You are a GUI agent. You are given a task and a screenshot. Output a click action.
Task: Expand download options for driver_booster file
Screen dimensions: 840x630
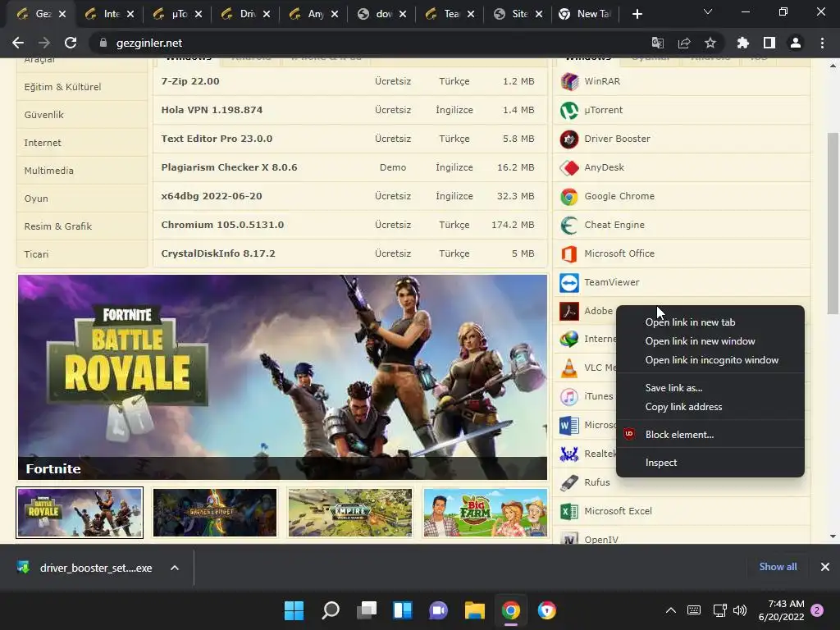175,568
